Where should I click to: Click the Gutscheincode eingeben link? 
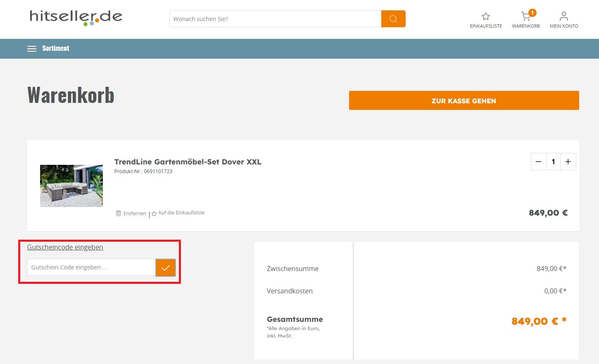pyautogui.click(x=65, y=247)
